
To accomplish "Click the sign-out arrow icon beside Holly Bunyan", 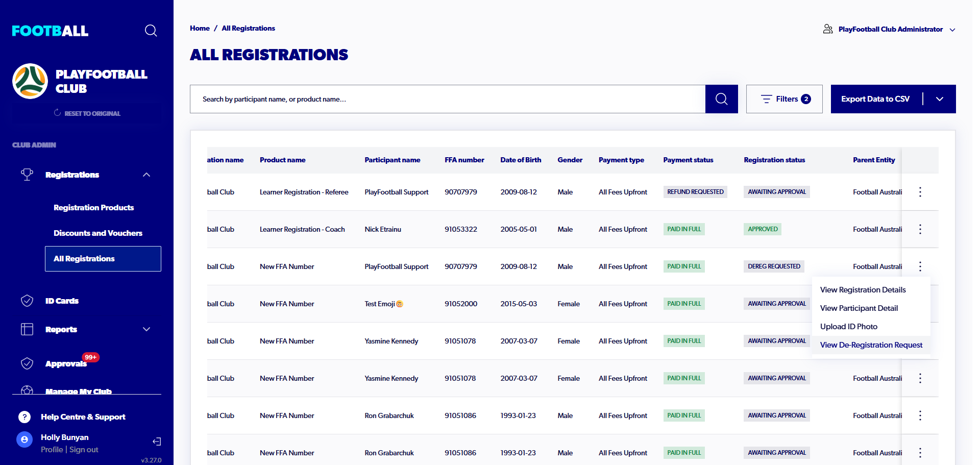I will tap(157, 442).
